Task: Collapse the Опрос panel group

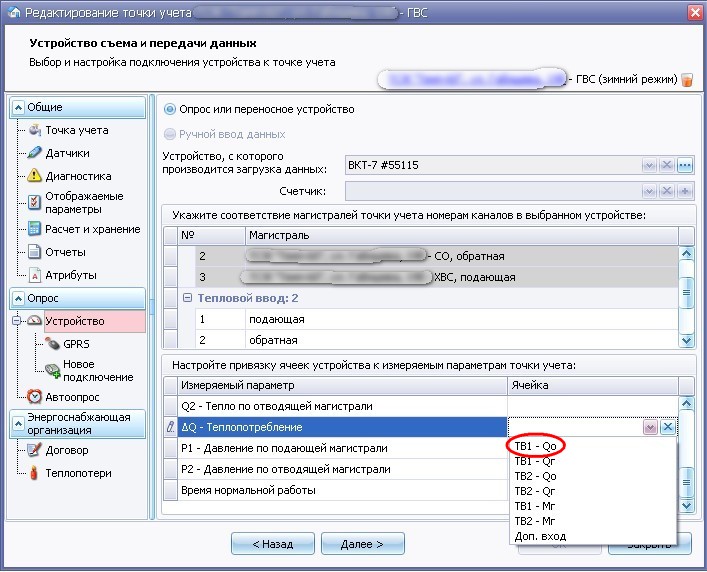Action: point(18,298)
